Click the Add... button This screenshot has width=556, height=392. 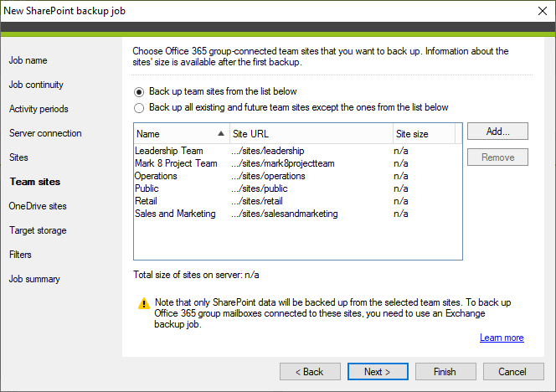(x=497, y=132)
